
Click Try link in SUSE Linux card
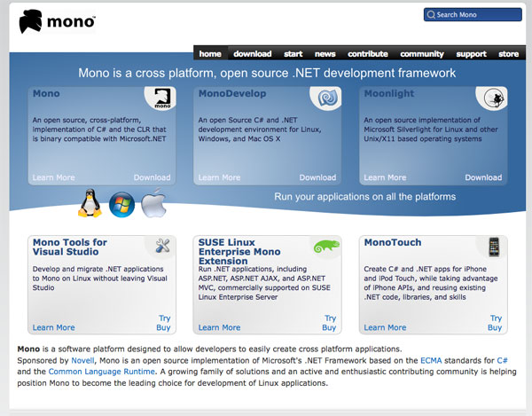[330, 318]
